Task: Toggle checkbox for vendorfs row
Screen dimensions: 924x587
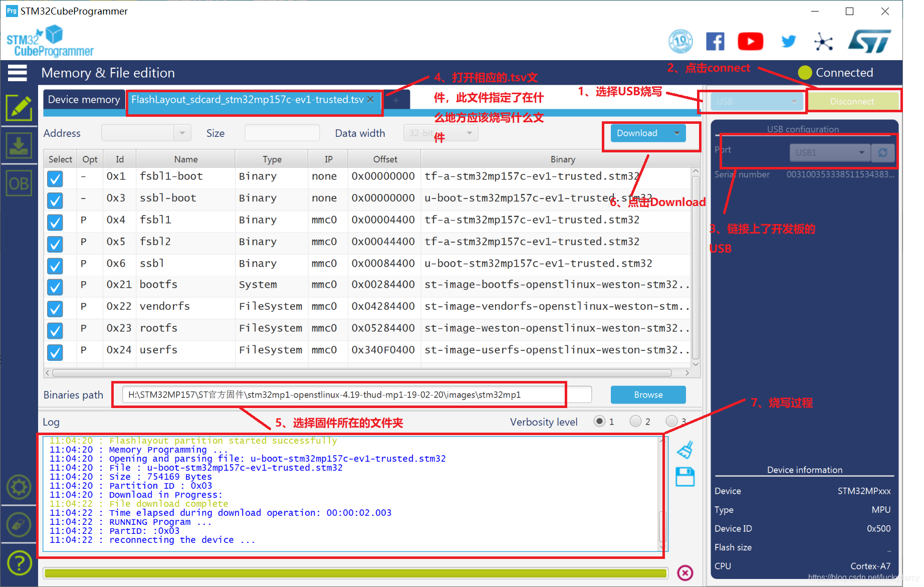Action: coord(55,309)
